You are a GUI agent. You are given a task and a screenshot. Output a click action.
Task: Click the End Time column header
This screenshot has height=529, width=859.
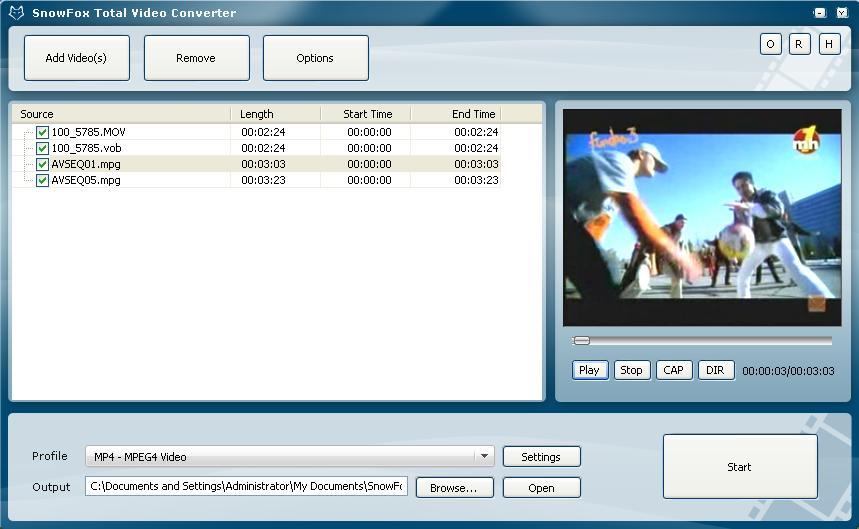(456, 114)
